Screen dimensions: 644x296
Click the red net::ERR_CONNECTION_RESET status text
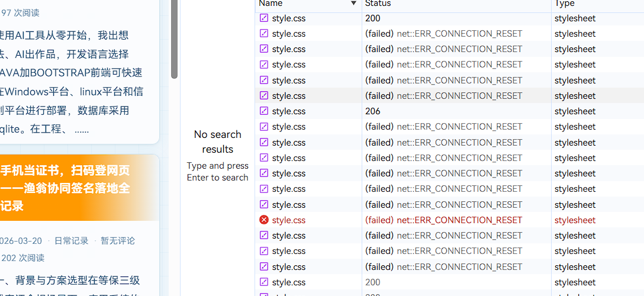pos(459,220)
